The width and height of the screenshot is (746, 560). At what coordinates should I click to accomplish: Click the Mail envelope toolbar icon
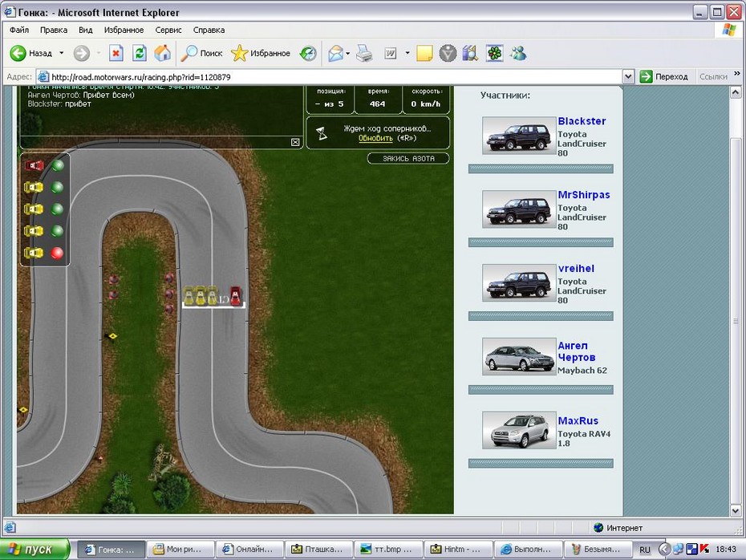336,53
